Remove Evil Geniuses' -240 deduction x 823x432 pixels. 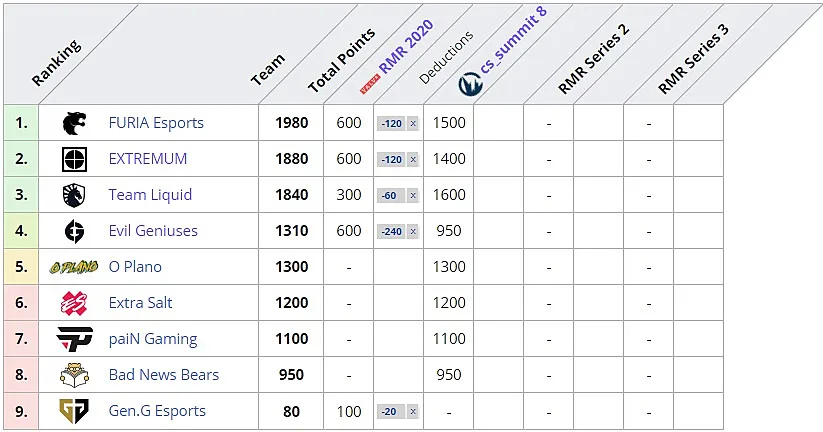pyautogui.click(x=413, y=231)
